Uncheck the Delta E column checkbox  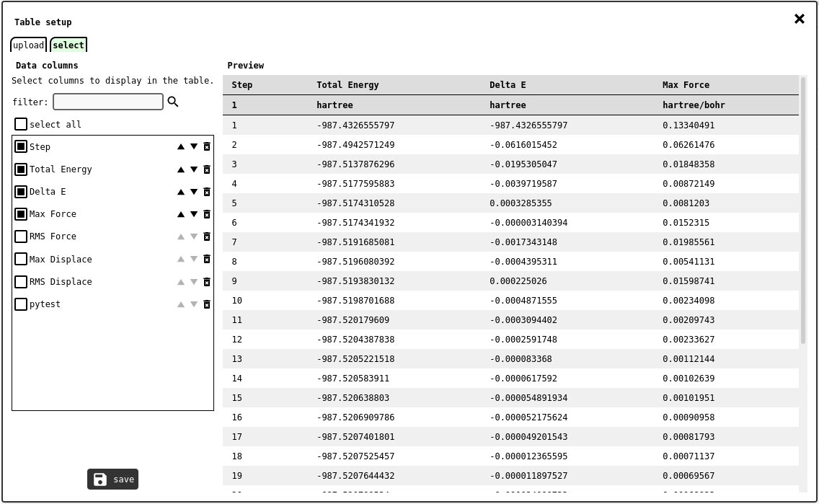click(21, 192)
